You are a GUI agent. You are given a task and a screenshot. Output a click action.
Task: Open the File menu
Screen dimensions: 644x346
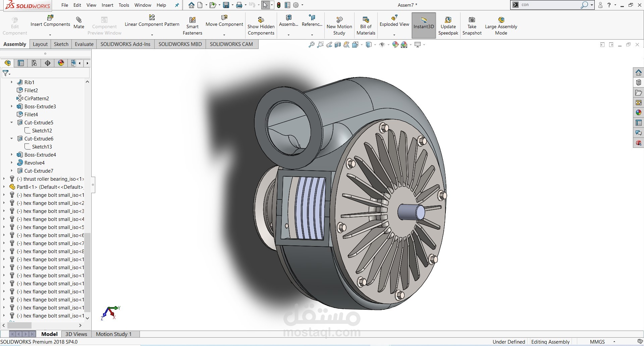pos(65,5)
